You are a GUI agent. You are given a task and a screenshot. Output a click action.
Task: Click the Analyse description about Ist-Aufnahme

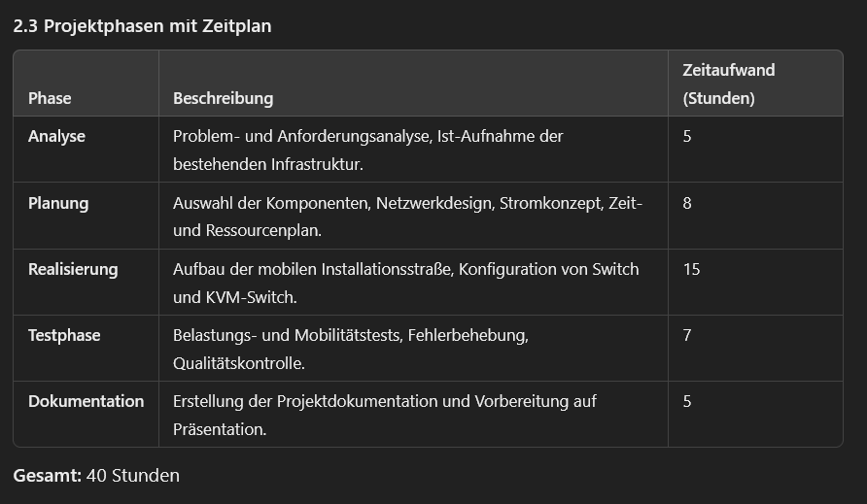tap(367, 151)
